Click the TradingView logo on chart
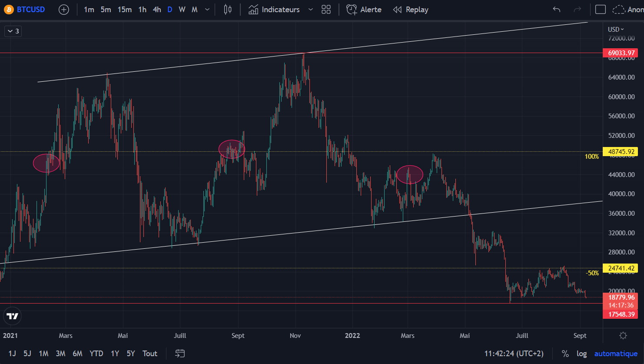This screenshot has height=364, width=644. click(13, 316)
